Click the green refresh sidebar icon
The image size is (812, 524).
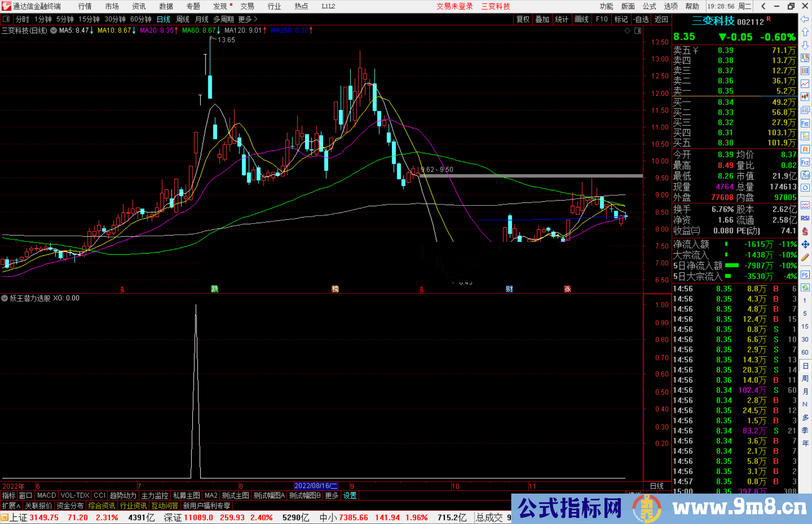click(805, 288)
